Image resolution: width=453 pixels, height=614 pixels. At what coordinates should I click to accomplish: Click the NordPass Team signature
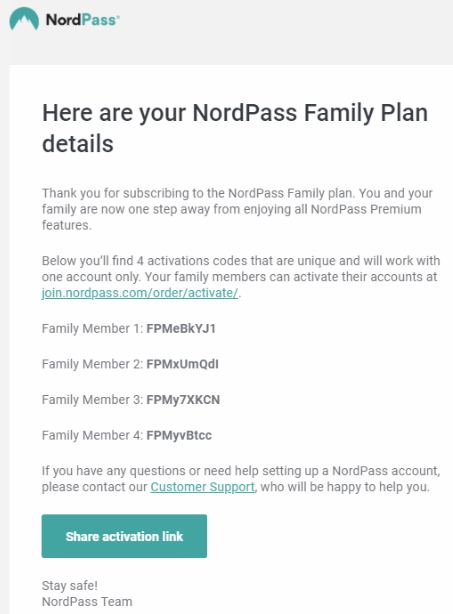[87, 601]
